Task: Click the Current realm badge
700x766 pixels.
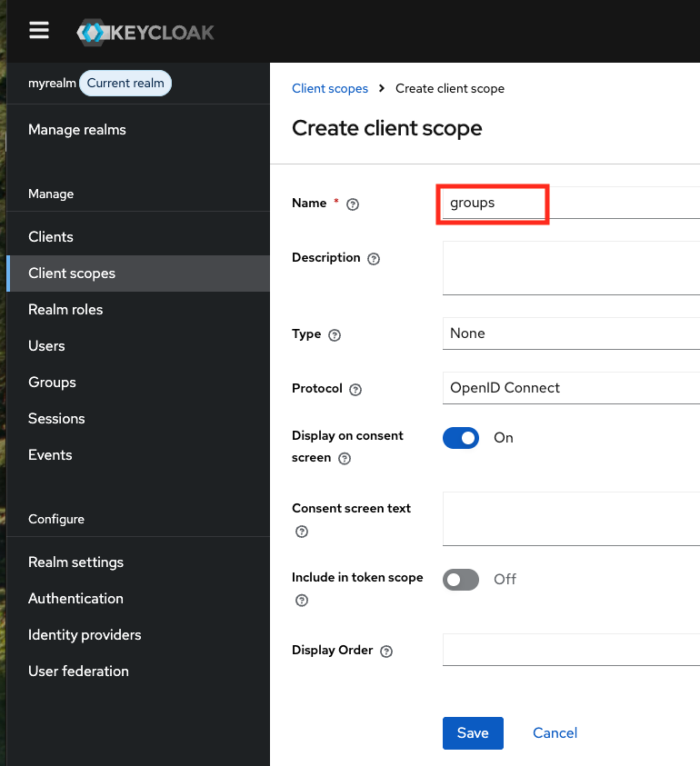Action: tap(125, 83)
